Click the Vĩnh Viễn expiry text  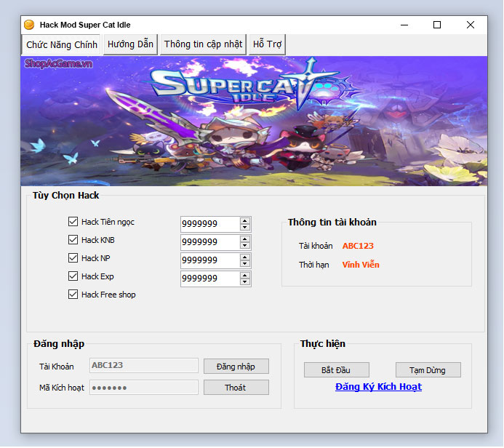[x=361, y=265]
